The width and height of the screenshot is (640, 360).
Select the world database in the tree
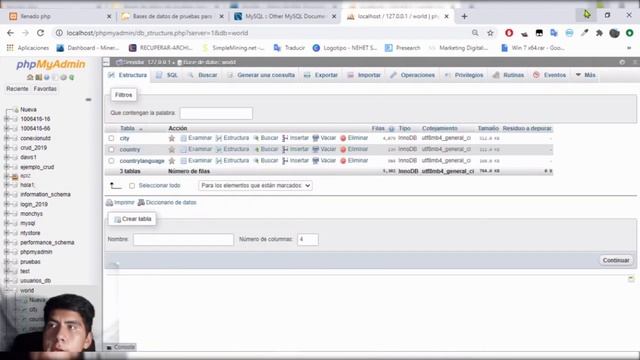[27, 291]
